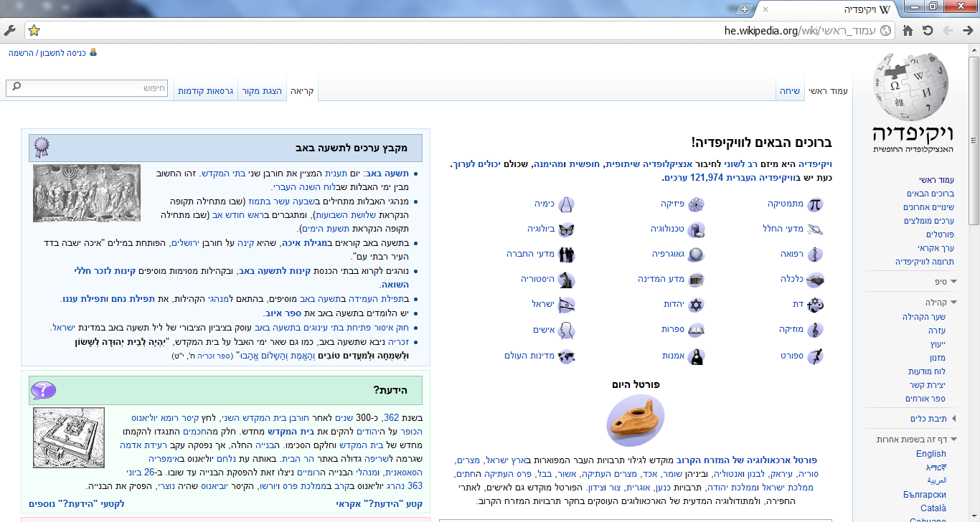This screenshot has height=522, width=980.
Task: Open the technology portal icon
Action: pyautogui.click(x=696, y=229)
